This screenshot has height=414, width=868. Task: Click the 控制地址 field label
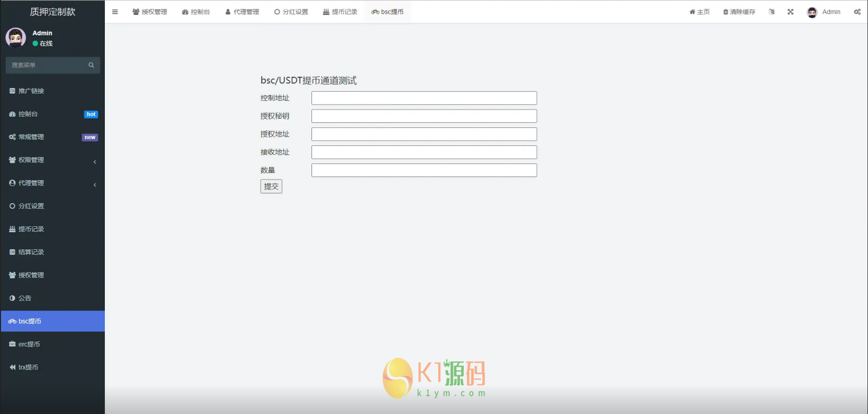point(275,98)
